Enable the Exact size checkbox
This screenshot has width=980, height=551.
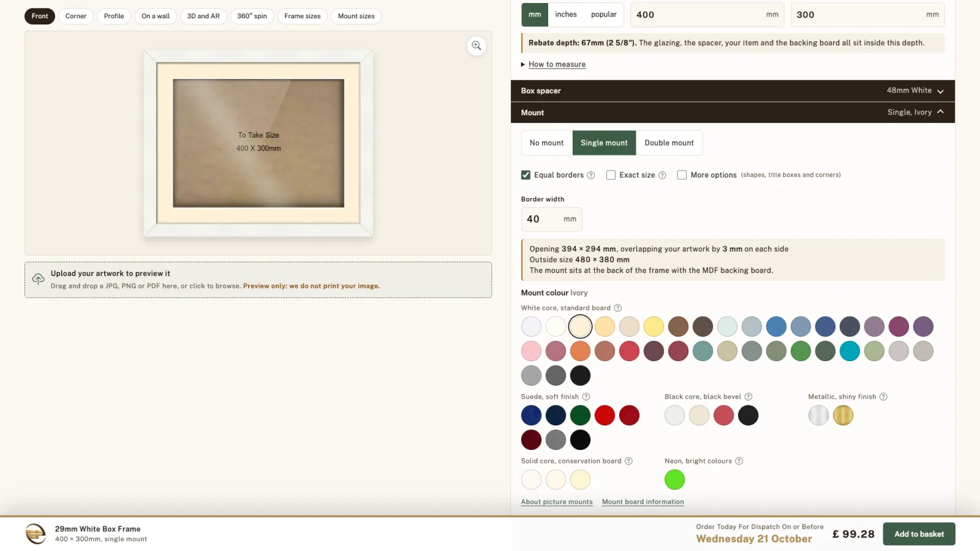coord(611,175)
